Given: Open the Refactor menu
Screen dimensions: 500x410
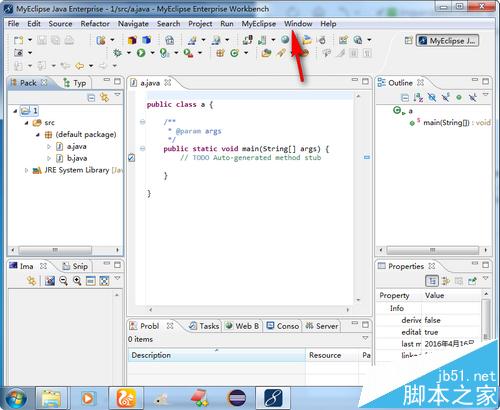Looking at the screenshot, I should (95, 24).
